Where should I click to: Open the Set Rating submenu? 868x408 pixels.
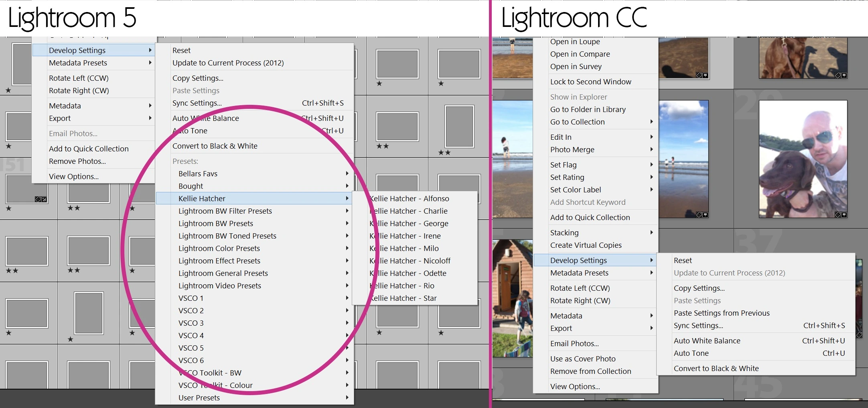point(596,177)
